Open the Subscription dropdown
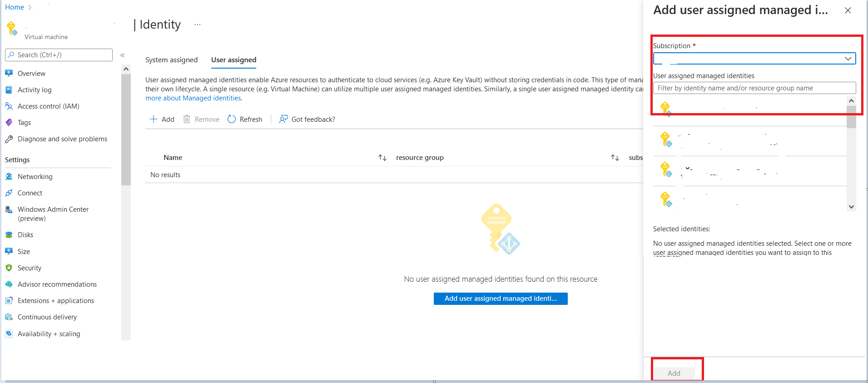Image resolution: width=868 pixels, height=383 pixels. (754, 59)
